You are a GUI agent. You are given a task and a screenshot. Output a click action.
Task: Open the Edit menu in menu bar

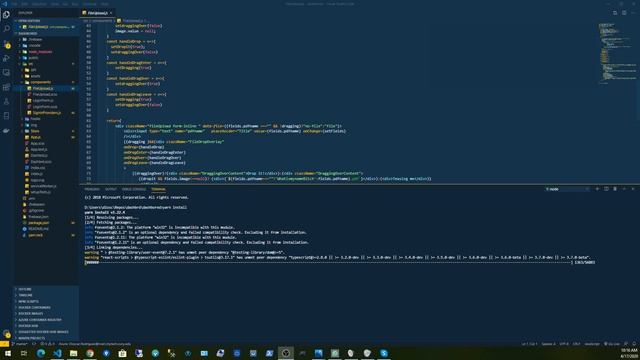[x=24, y=4]
